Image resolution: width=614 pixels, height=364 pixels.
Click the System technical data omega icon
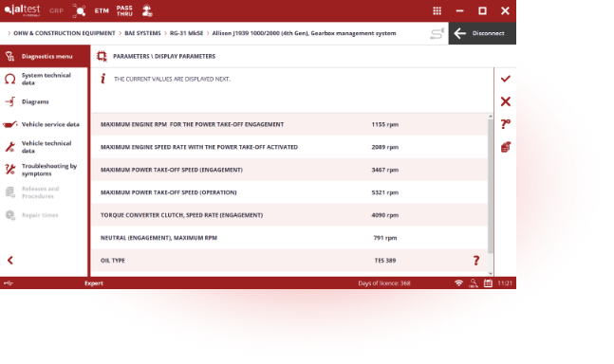pos(10,79)
